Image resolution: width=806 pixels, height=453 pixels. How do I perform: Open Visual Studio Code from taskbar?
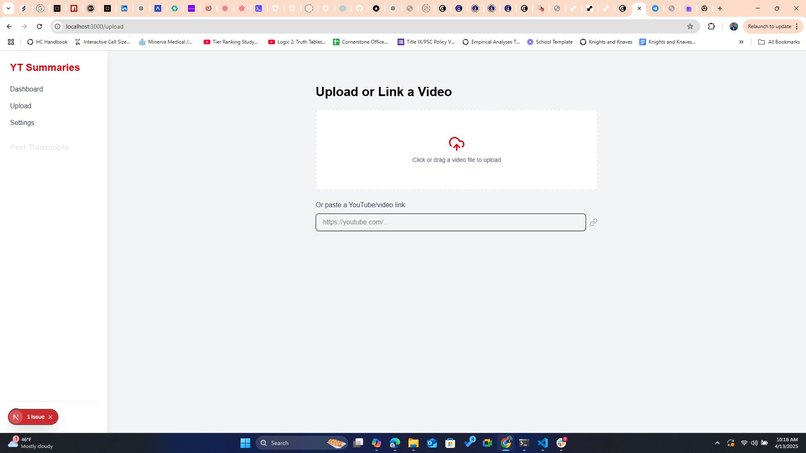tap(542, 443)
